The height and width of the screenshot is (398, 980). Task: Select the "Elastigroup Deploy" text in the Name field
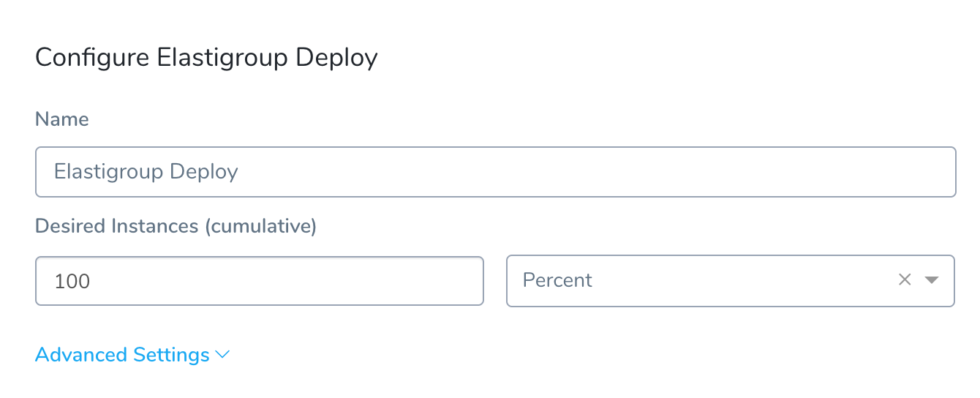point(146,172)
